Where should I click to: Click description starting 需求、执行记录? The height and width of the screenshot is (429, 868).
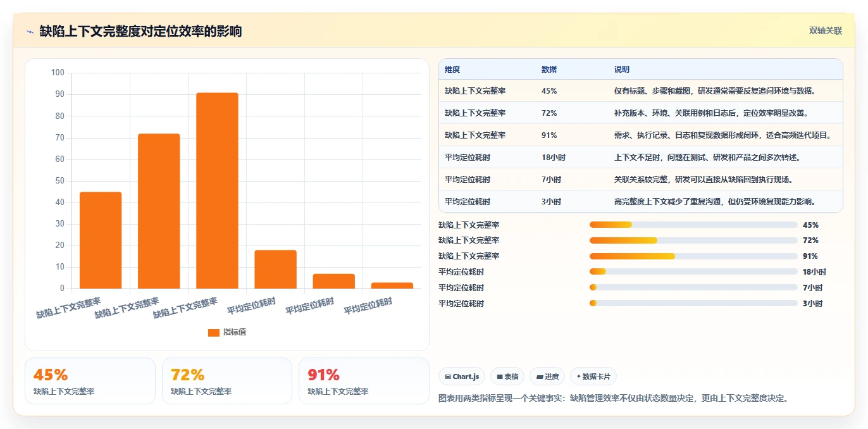click(722, 135)
